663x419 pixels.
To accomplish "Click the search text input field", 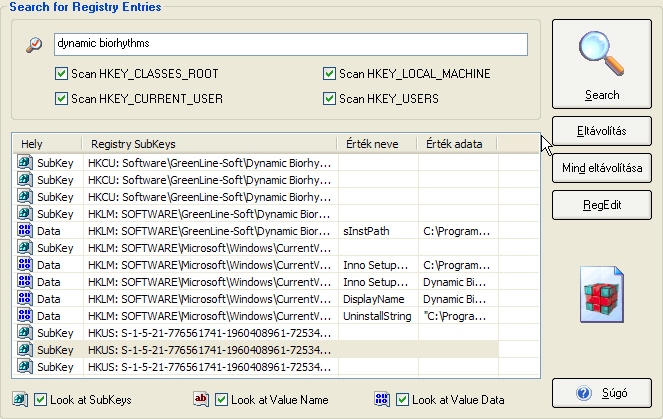I will pyautogui.click(x=290, y=45).
